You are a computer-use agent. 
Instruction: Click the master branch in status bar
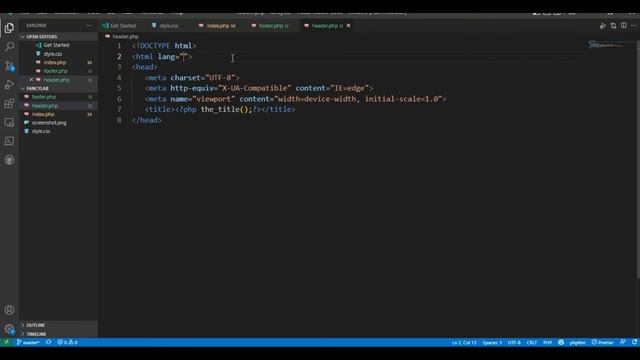click(28, 342)
